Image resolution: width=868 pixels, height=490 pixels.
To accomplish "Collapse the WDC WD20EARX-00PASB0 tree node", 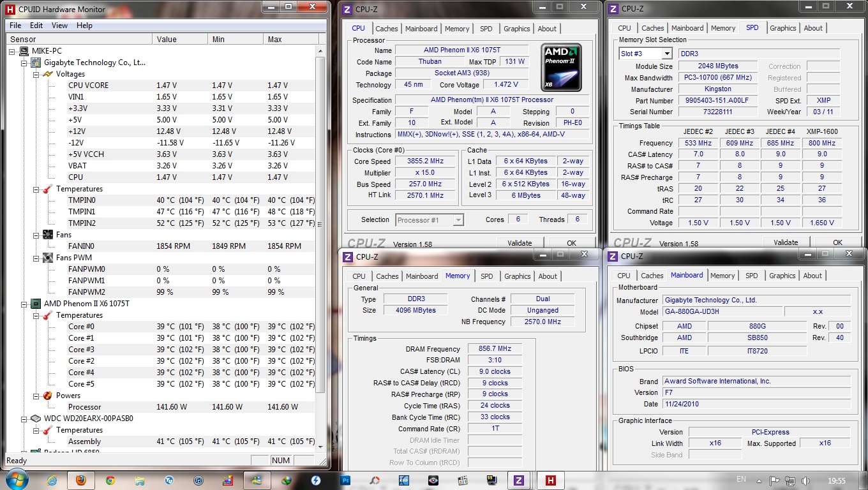I will pos(24,419).
